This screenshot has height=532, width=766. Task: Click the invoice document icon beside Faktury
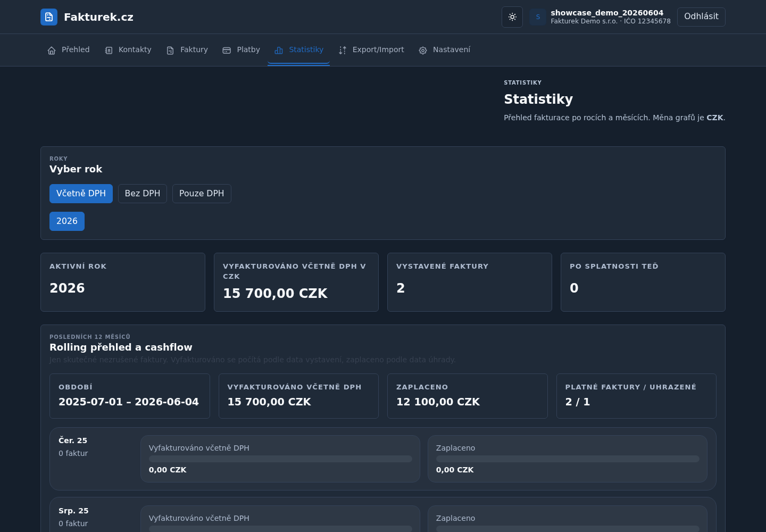[x=170, y=51]
